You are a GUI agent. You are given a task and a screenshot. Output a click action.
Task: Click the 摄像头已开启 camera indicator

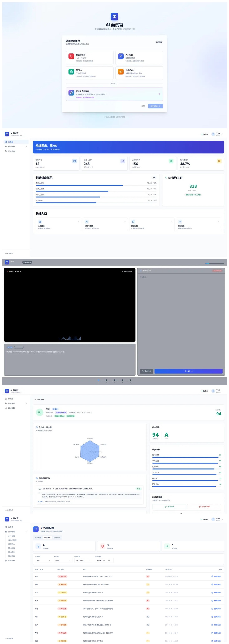coord(127,272)
